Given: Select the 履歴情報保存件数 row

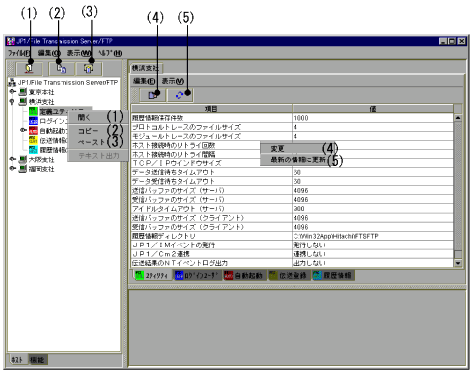Looking at the screenshot, I should [292, 118].
